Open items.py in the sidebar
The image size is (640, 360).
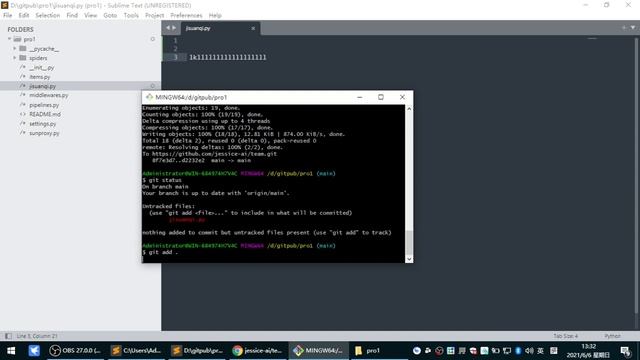(40, 77)
